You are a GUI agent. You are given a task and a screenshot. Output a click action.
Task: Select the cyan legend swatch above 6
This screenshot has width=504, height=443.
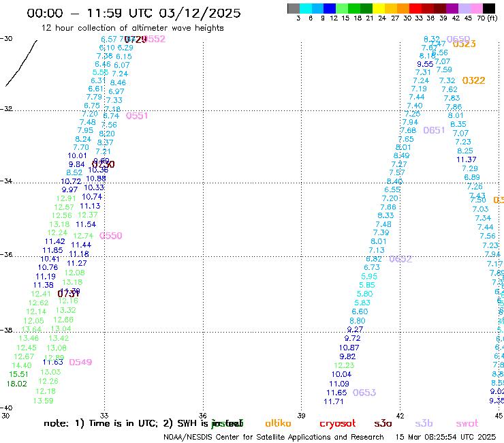pyautogui.click(x=306, y=8)
